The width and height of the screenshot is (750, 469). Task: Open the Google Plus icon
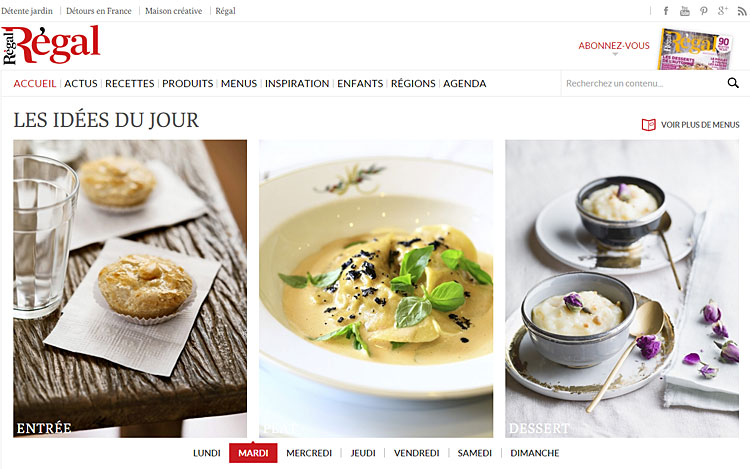(x=722, y=11)
